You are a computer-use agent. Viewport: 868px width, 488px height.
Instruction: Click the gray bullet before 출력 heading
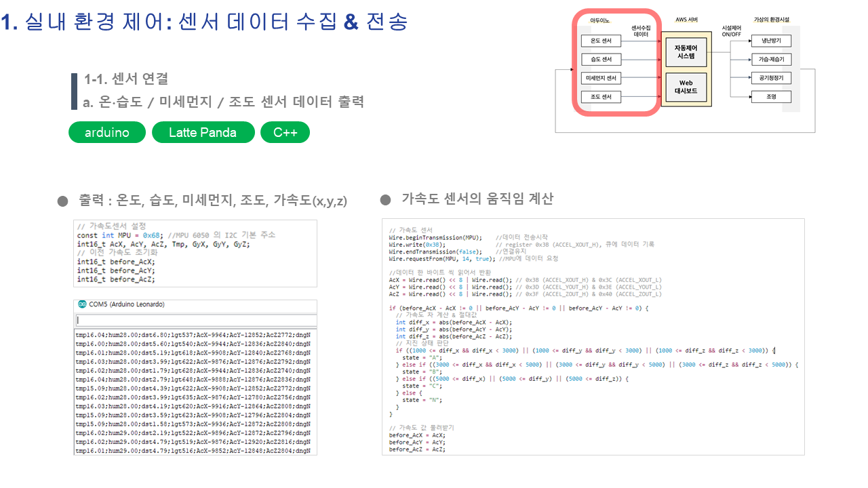[63, 201]
